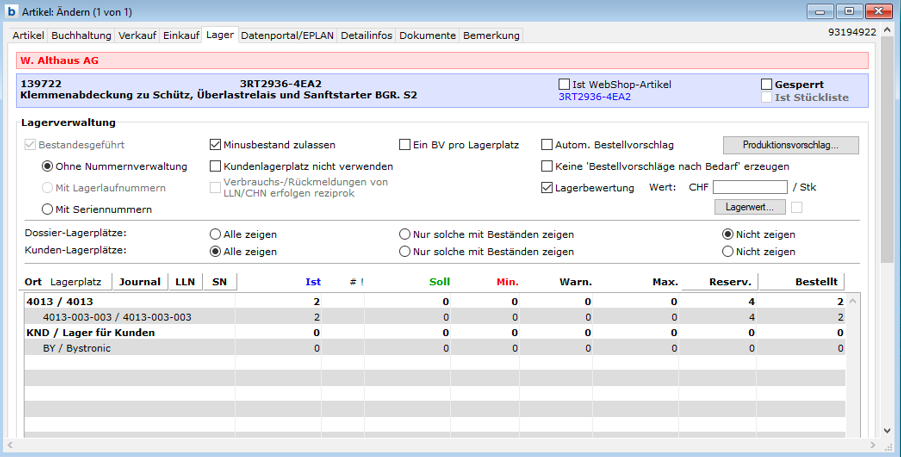The height and width of the screenshot is (457, 901).
Task: Select Dossier-Lagerplätze Alle zeigen radio
Action: pyautogui.click(x=215, y=234)
